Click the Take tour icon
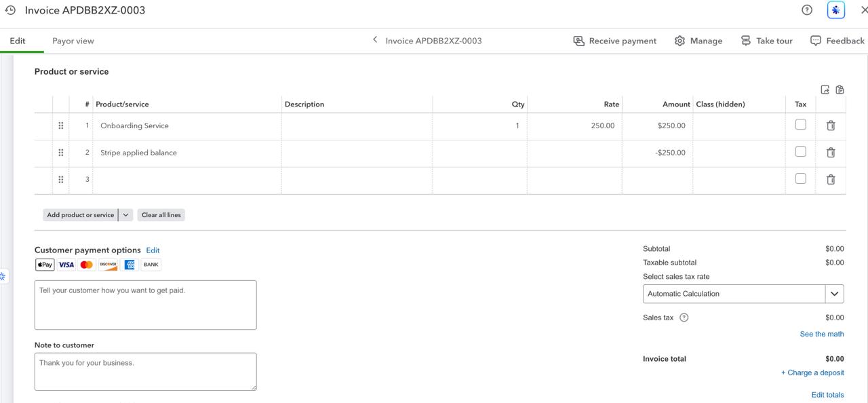The image size is (868, 403). (x=745, y=41)
